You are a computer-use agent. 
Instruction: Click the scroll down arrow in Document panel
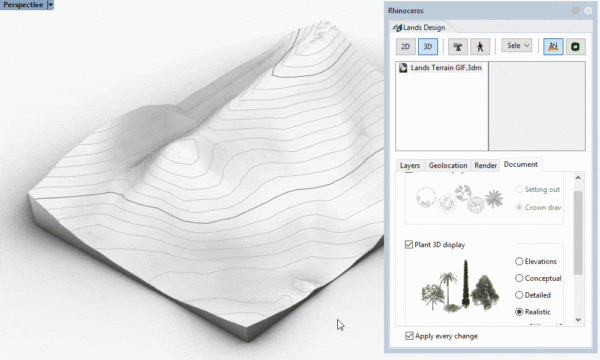578,319
